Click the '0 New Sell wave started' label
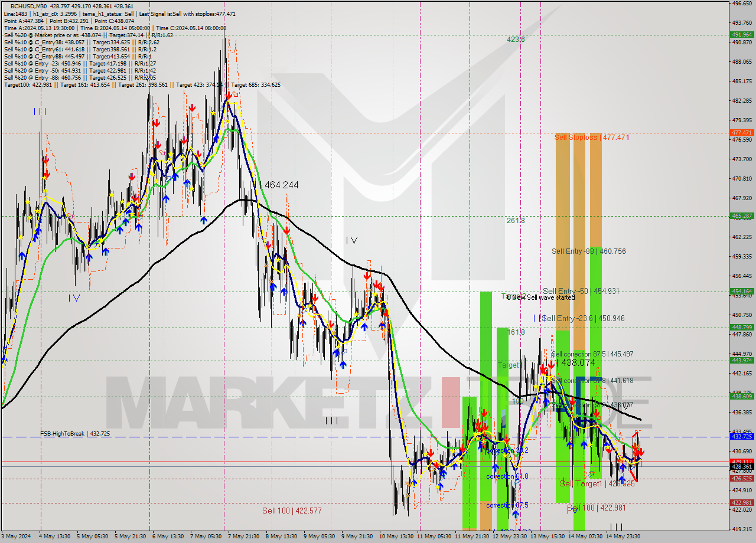The height and width of the screenshot is (543, 756). click(x=540, y=298)
